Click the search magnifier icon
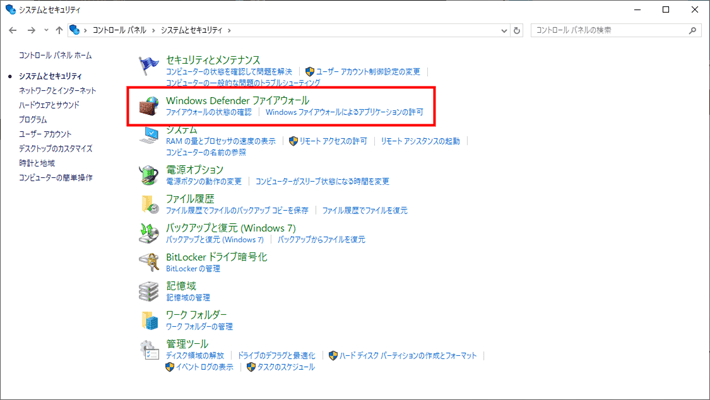The image size is (710, 400). coord(692,30)
